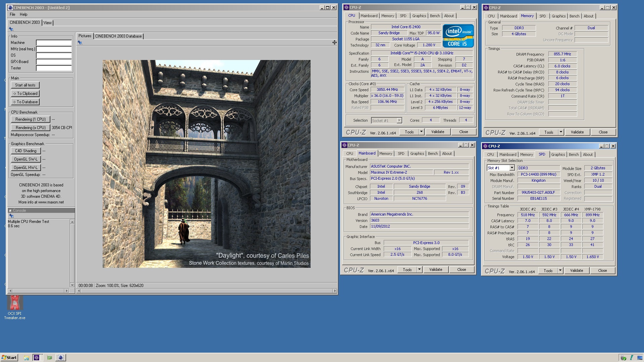Click Close in the CPU-Z Memory window
644x362 pixels.
pos(603,132)
